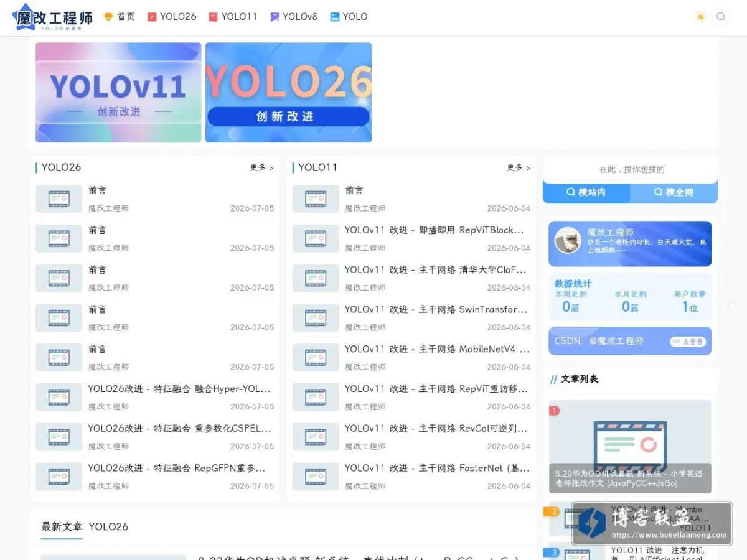This screenshot has width=747, height=560.
Task: Open the YOLO26 创新改进 banner
Action: point(289,92)
